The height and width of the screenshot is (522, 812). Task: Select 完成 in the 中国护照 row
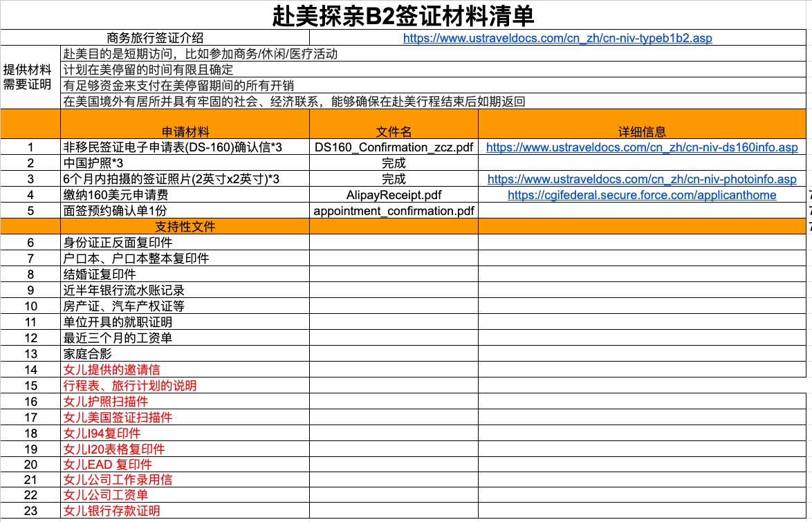[394, 163]
